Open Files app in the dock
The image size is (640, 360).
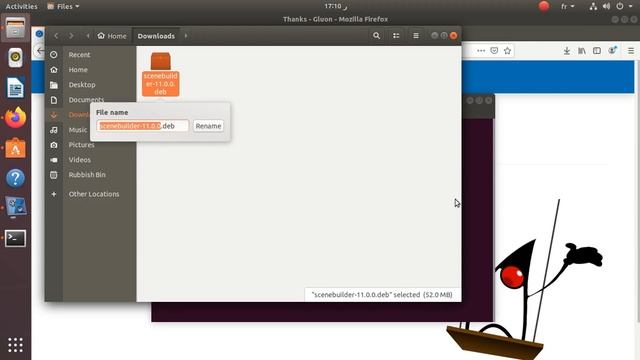(x=15, y=28)
